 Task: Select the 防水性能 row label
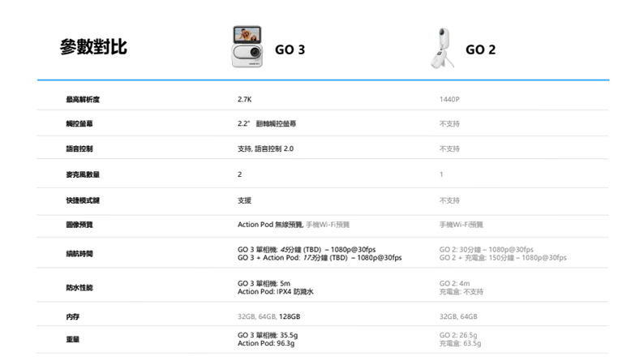point(79,286)
